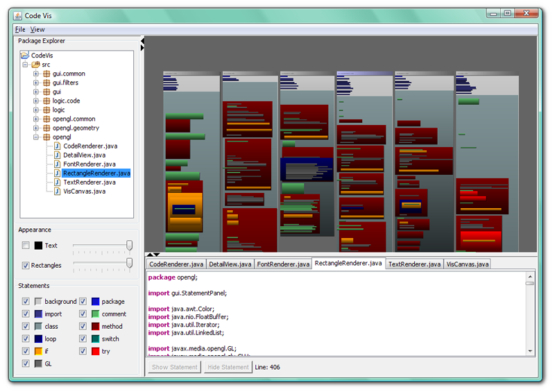
Task: Click the VisCanvas.java file icon
Action: pos(58,191)
